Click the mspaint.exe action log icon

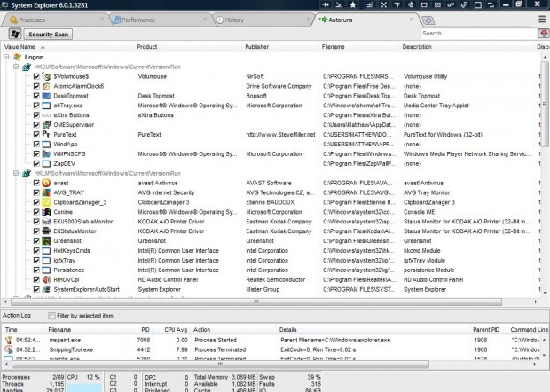[9, 340]
